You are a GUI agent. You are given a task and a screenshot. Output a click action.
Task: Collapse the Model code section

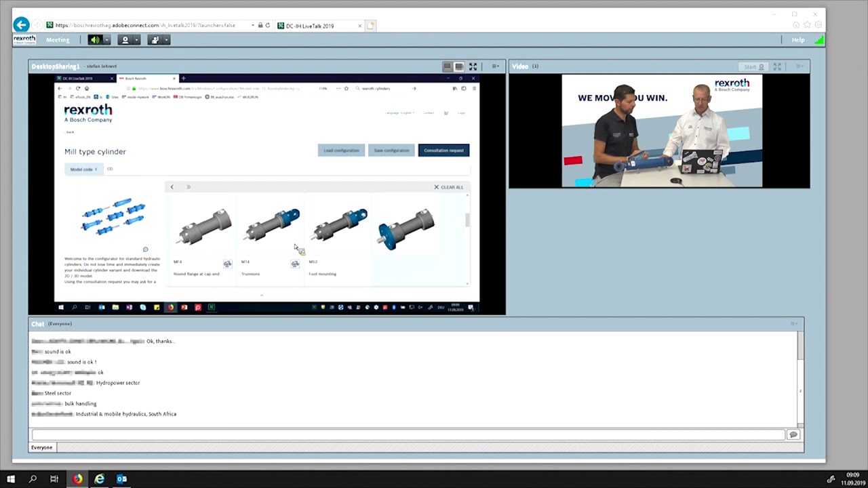tap(85, 169)
